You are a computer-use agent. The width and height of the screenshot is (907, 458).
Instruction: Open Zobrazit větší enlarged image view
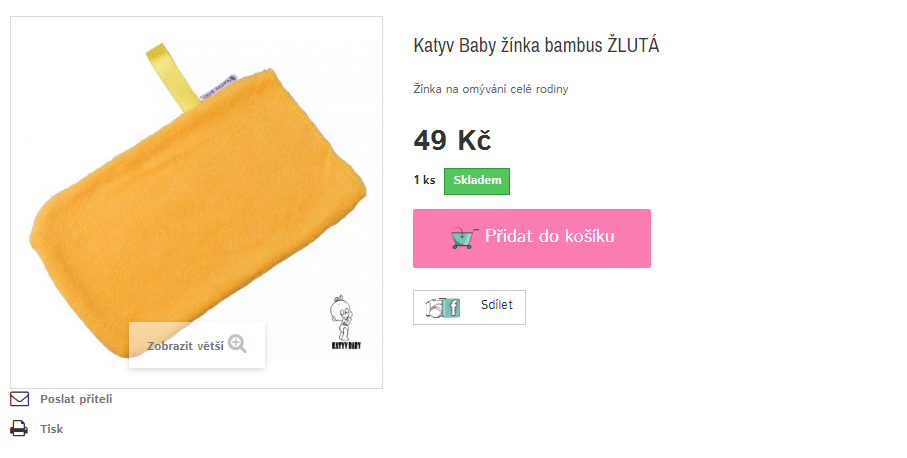pos(197,345)
